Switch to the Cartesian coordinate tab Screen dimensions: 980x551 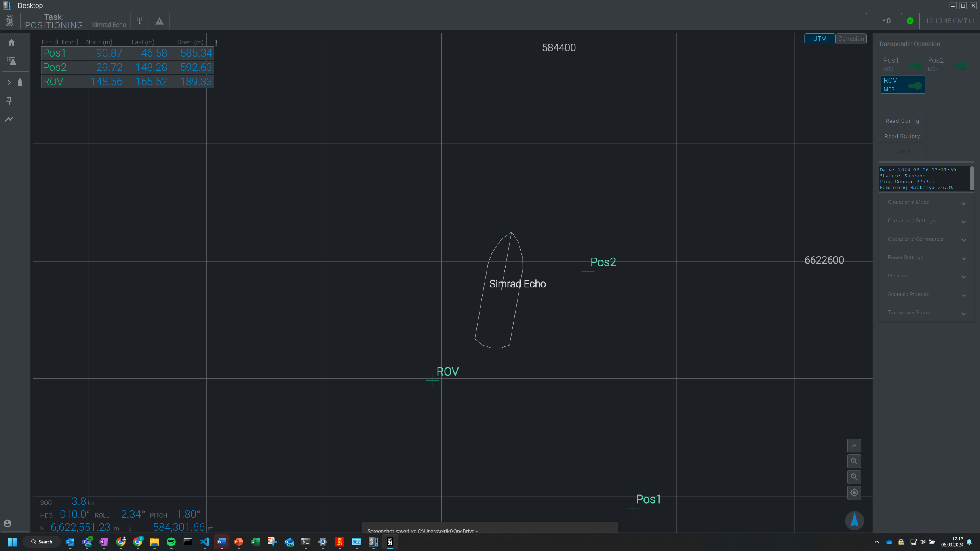tap(851, 39)
